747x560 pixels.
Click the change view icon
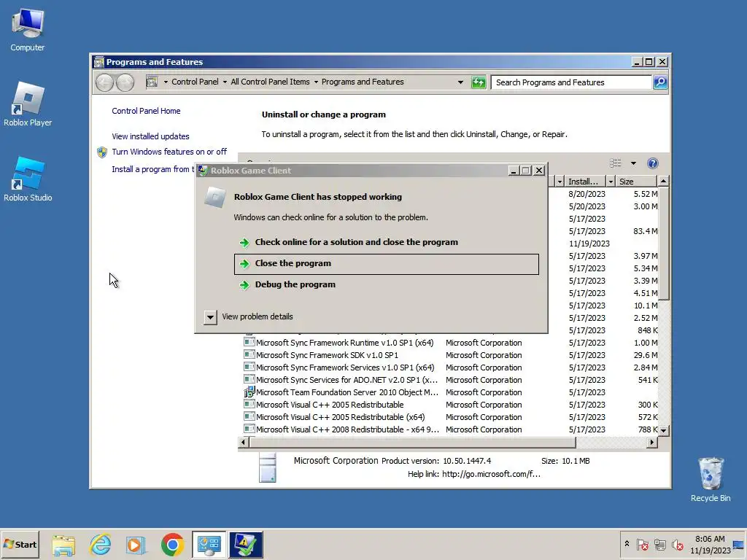616,163
